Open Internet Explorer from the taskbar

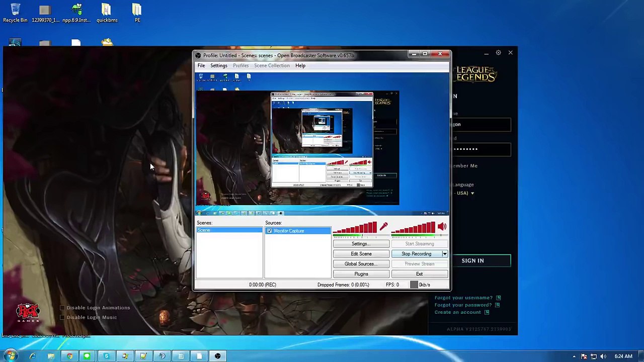(x=32, y=356)
